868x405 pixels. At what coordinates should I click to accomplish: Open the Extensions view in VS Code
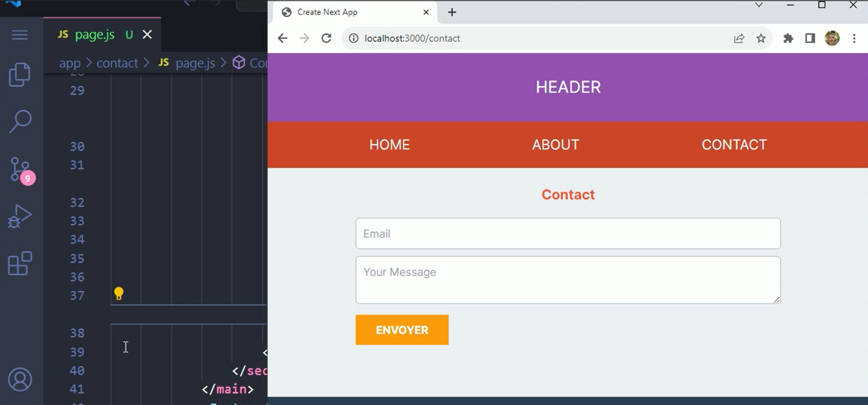tap(21, 263)
